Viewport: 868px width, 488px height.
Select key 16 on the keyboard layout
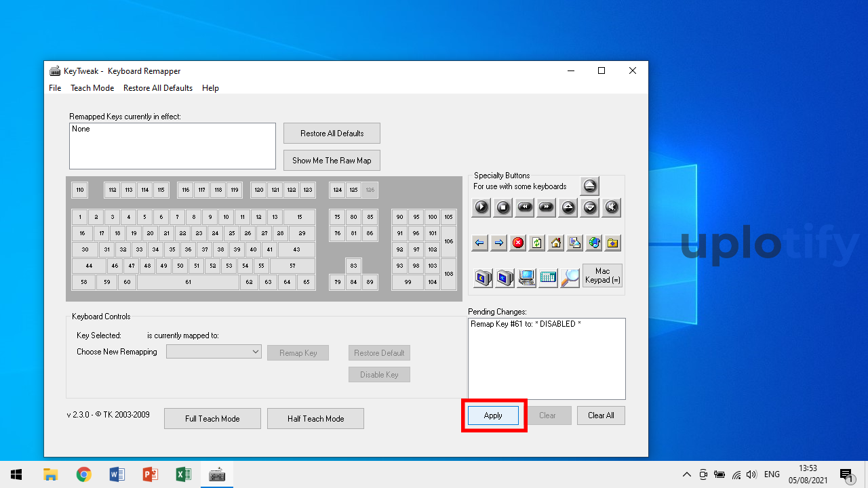pos(82,233)
